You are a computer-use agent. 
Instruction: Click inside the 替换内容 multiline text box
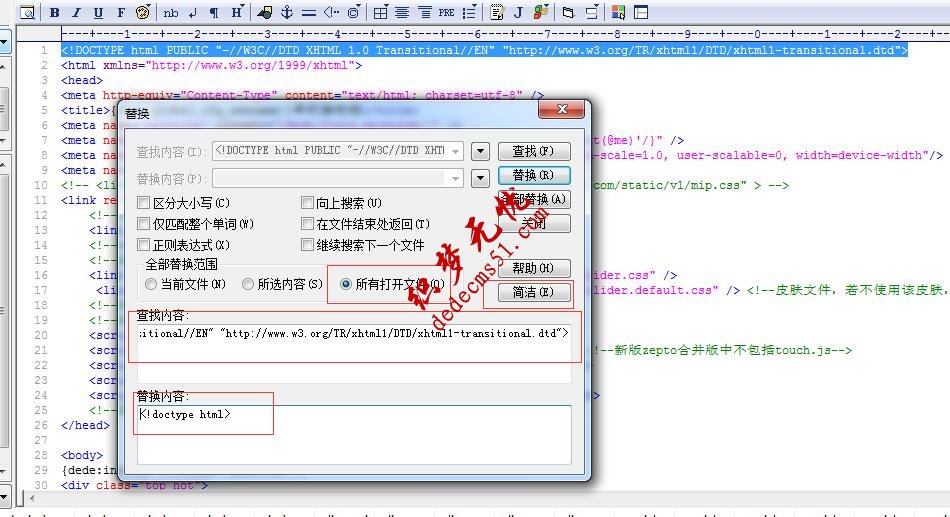(x=354, y=435)
